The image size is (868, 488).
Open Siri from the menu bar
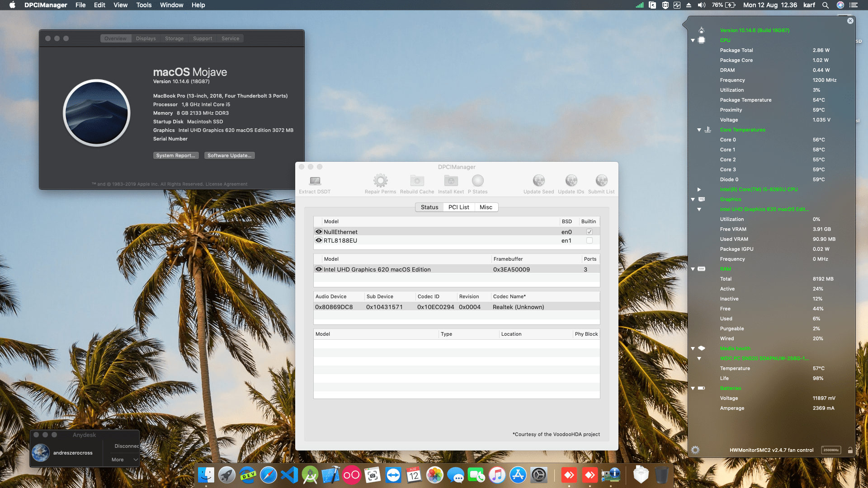[840, 5]
